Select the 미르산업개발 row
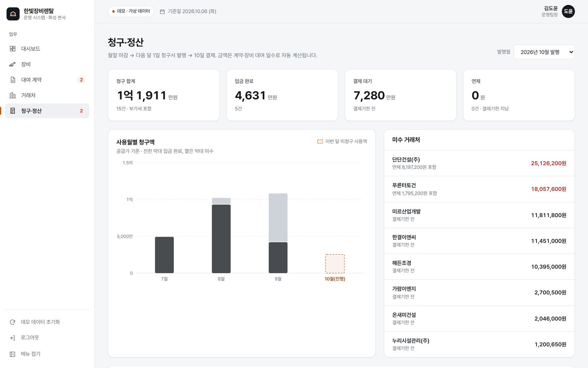The image size is (588, 368). tap(479, 215)
